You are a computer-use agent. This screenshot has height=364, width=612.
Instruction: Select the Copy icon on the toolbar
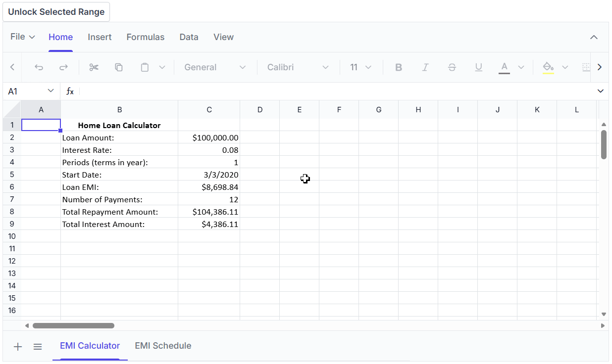tap(119, 67)
